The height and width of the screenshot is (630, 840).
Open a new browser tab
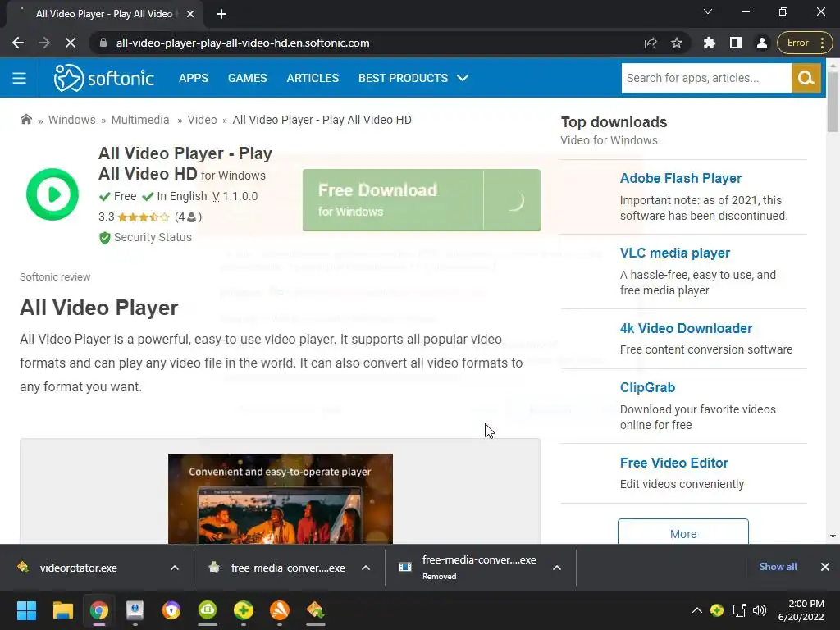point(221,14)
